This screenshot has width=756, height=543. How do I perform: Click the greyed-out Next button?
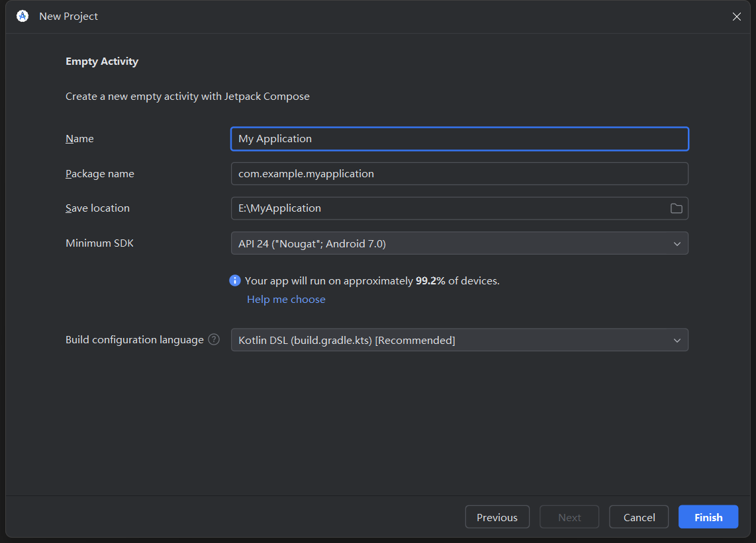569,517
